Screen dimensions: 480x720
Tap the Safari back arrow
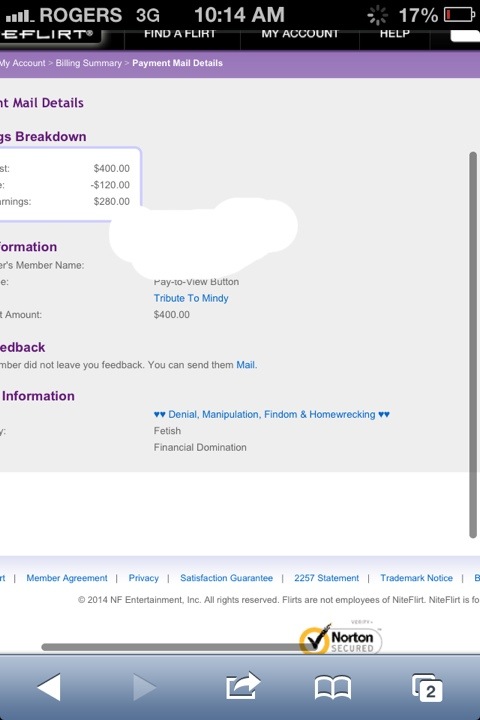(49, 686)
